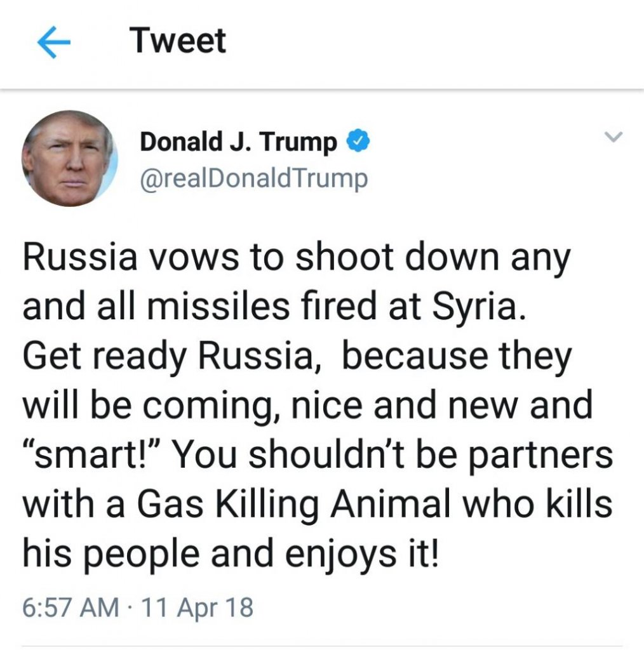
Task: Click the 6:57 AM timestamp
Action: point(70,607)
